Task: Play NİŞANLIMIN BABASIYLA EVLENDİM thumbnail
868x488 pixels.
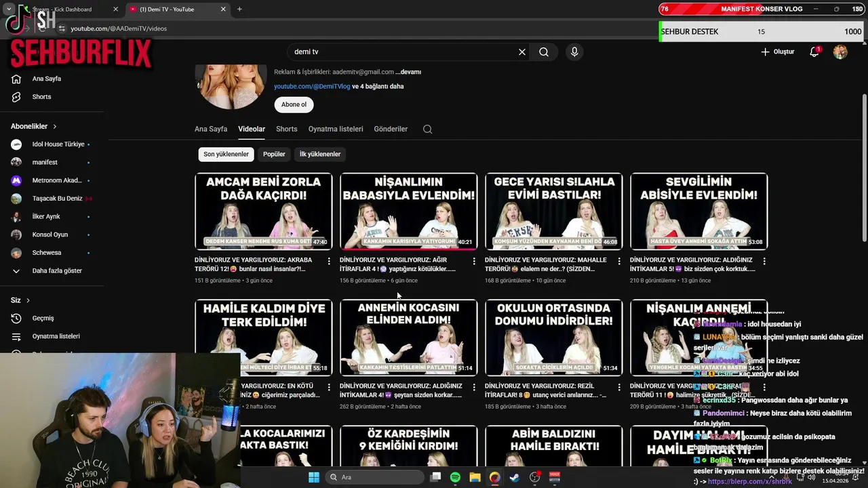Action: coord(408,211)
